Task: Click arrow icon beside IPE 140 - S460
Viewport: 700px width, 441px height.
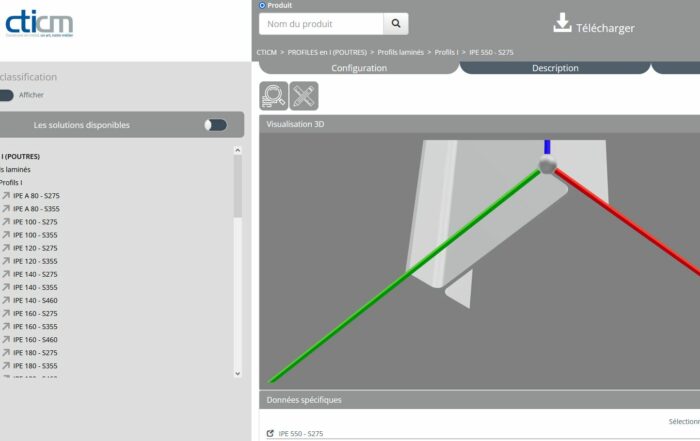Action: 6,300
